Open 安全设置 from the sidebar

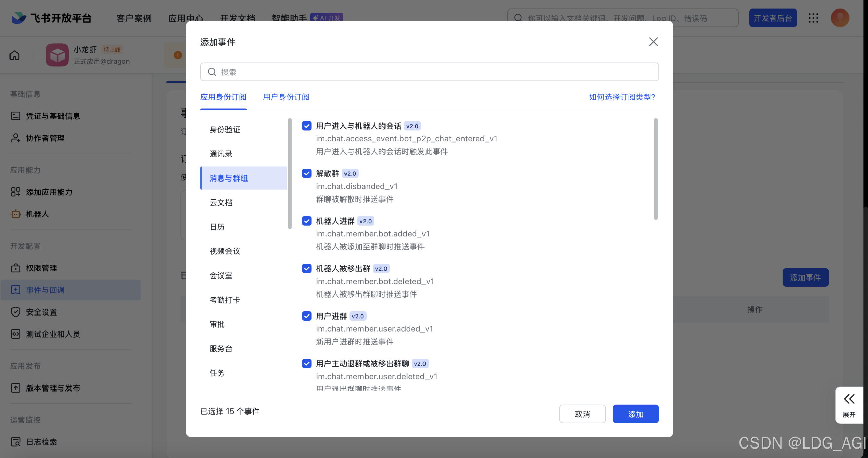pos(42,312)
